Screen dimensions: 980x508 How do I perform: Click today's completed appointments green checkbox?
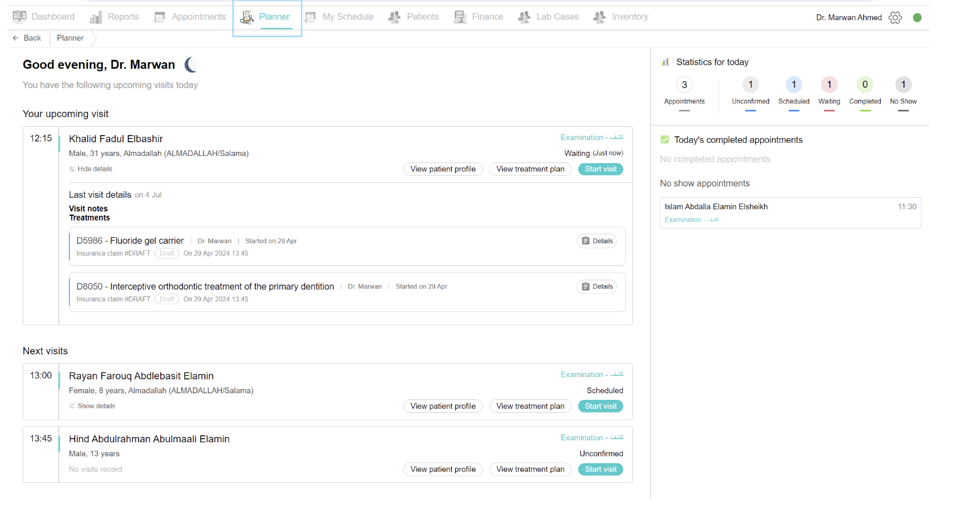pos(664,140)
